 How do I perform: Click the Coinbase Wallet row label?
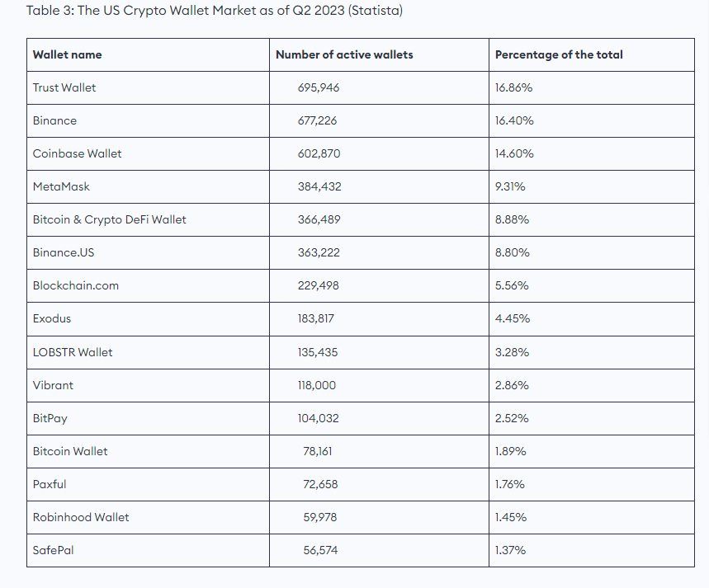[77, 153]
